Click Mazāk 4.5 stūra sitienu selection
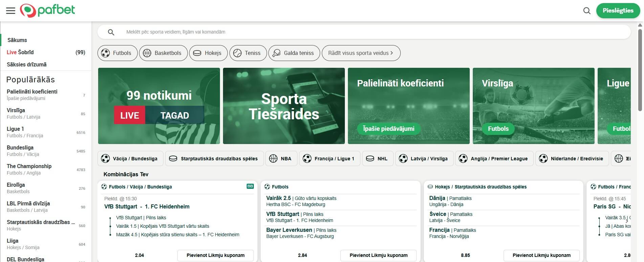This screenshot has height=262, width=644. tap(178, 235)
